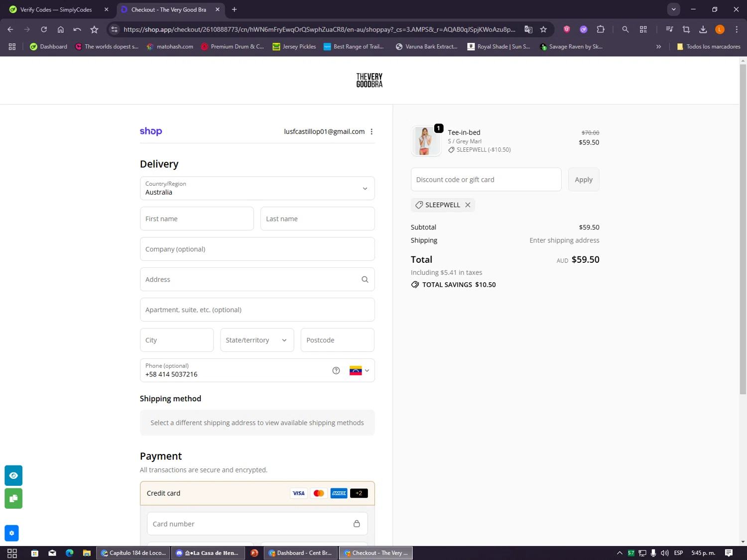Image resolution: width=747 pixels, height=560 pixels.
Task: Click the page vertical scrollbar
Action: 743,229
